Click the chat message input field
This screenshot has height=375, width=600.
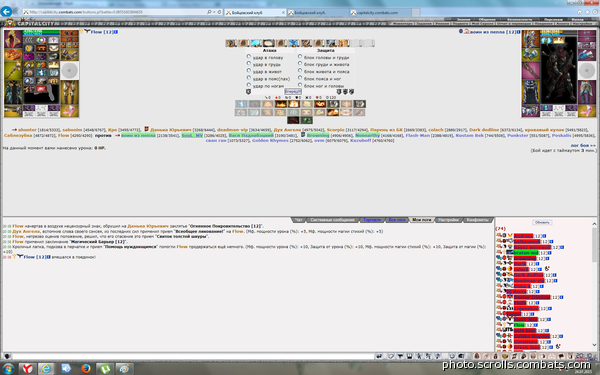192,357
